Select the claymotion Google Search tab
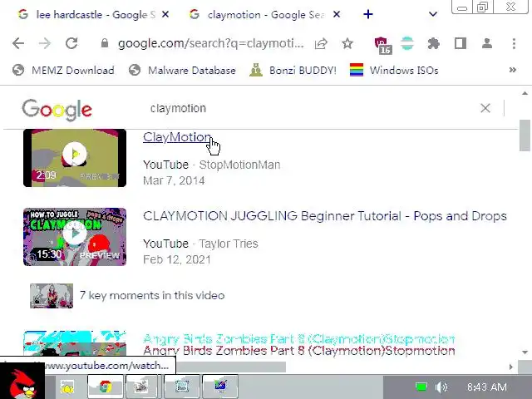The image size is (532, 399). coord(258,15)
